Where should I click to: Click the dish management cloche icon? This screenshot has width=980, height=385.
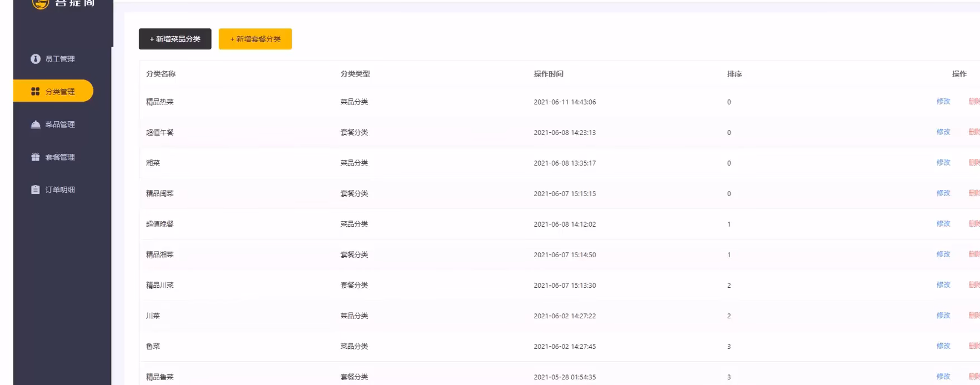pos(36,124)
